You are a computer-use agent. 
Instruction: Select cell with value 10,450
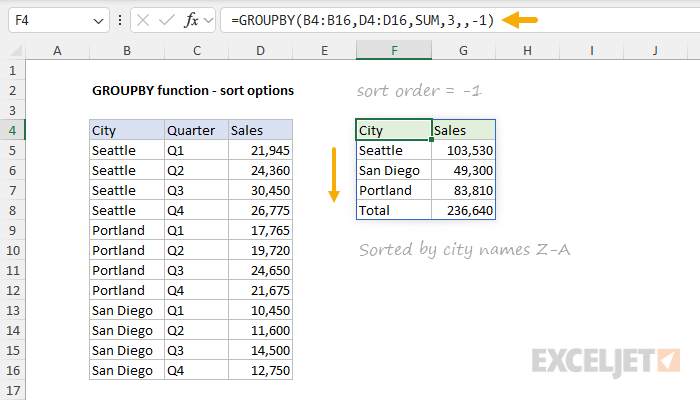click(x=260, y=310)
